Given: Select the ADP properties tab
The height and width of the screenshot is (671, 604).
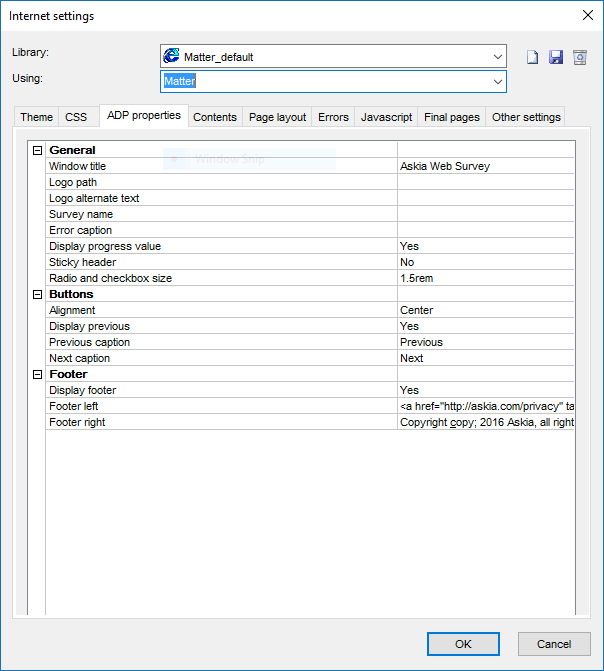Looking at the screenshot, I should coord(144,116).
